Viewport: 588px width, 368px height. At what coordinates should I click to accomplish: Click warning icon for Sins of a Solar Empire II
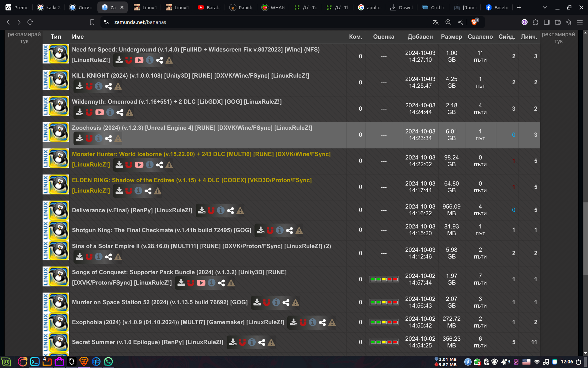(x=118, y=257)
